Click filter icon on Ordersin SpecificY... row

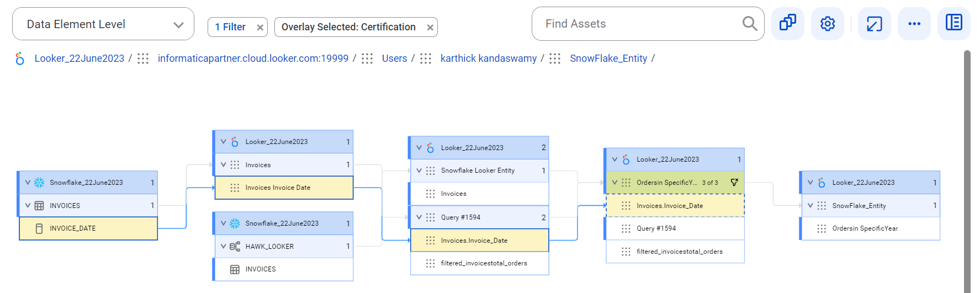tap(734, 183)
